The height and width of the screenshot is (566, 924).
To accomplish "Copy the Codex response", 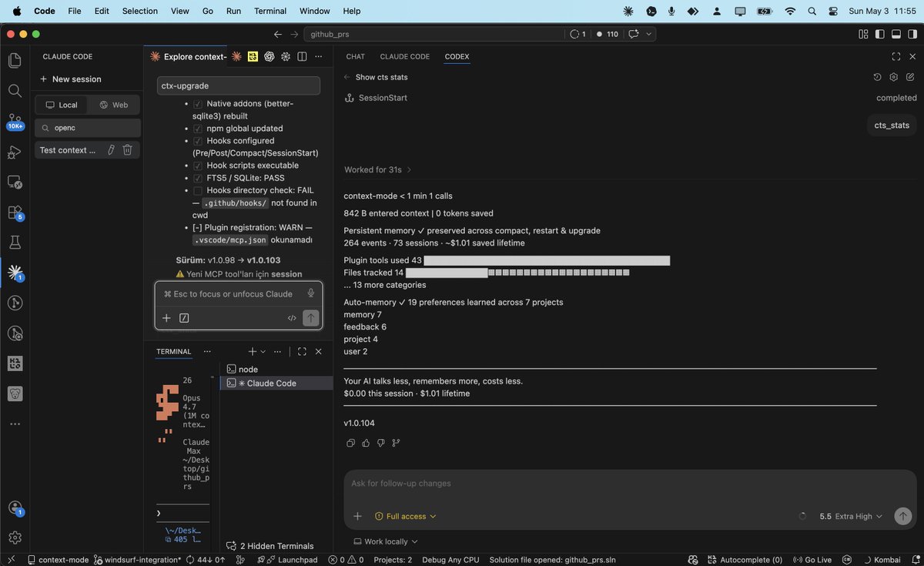I will click(x=350, y=443).
